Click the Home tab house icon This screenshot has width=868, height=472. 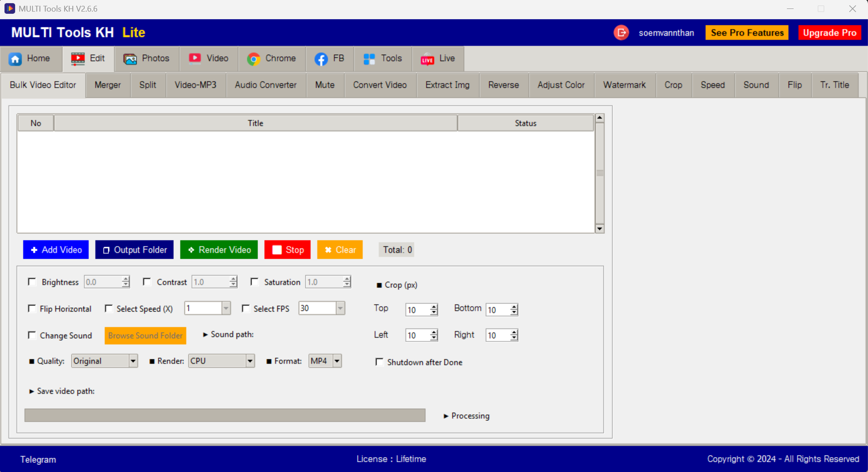click(x=16, y=59)
